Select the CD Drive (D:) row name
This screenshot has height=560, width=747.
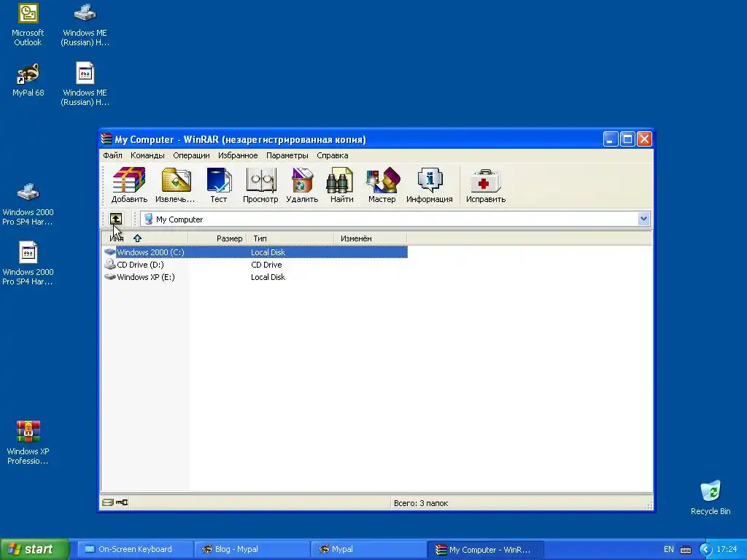(141, 264)
